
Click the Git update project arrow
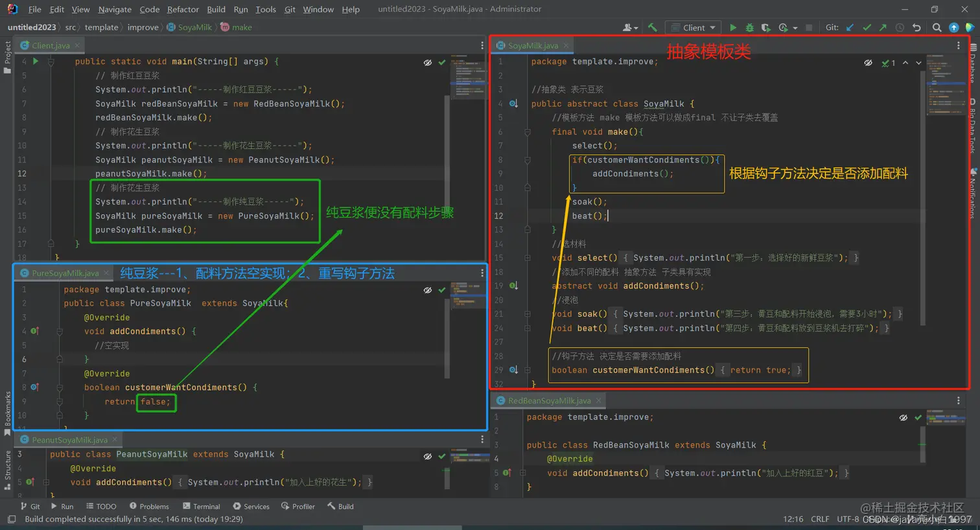(850, 28)
